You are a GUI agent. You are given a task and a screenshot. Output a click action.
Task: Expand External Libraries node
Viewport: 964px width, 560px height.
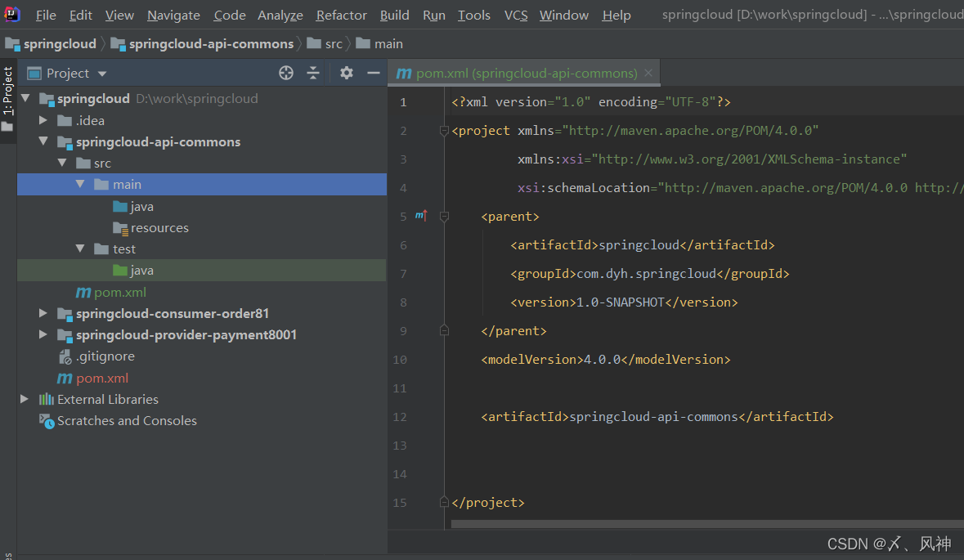(25, 399)
